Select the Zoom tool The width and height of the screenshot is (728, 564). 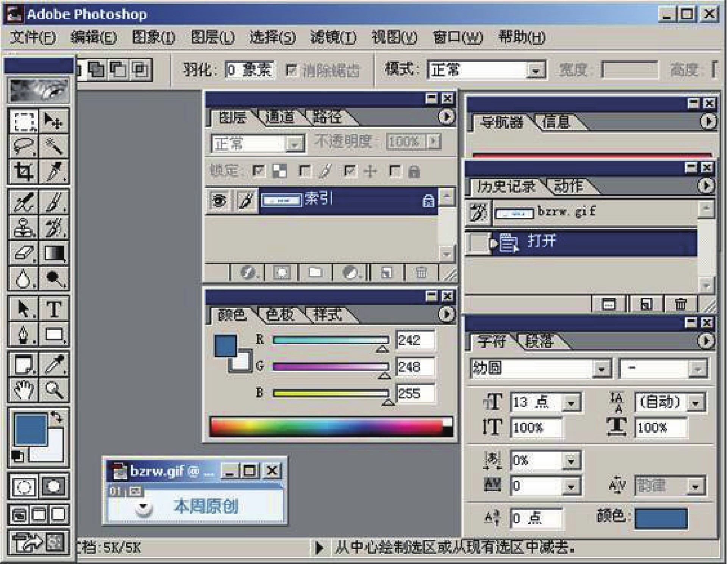click(54, 389)
